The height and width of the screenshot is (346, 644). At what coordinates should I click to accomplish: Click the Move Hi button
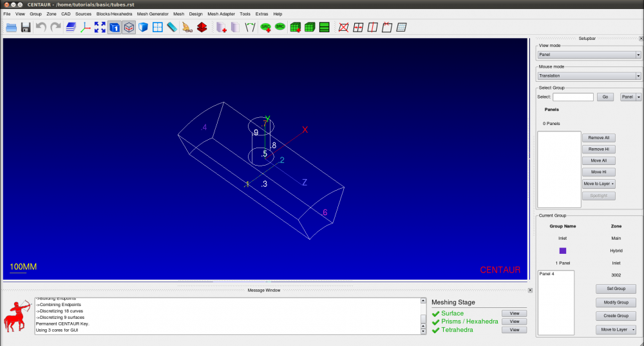point(599,172)
